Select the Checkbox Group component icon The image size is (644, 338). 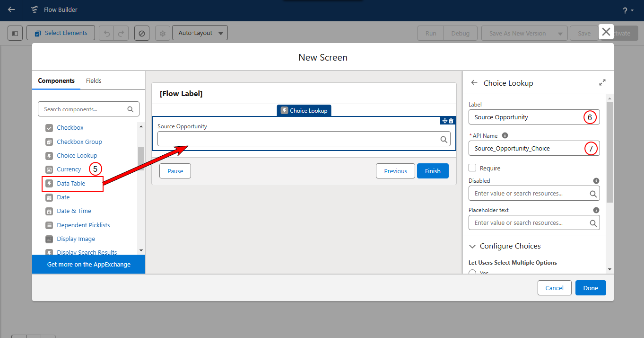pos(49,142)
